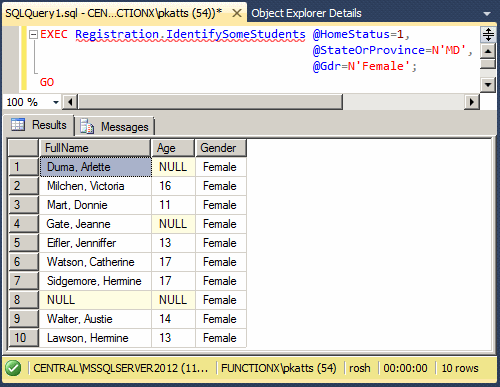Screen dimensions: 500x387
Task: Click the horizontal scrollbar thumb
Action: [x=210, y=102]
